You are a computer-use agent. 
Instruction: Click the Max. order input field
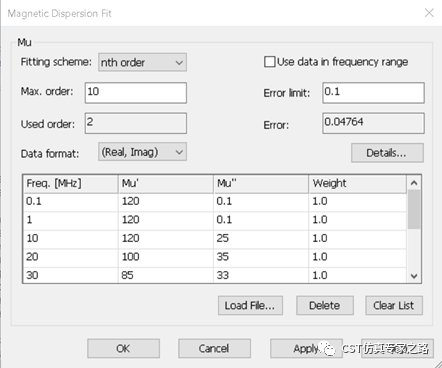click(136, 93)
